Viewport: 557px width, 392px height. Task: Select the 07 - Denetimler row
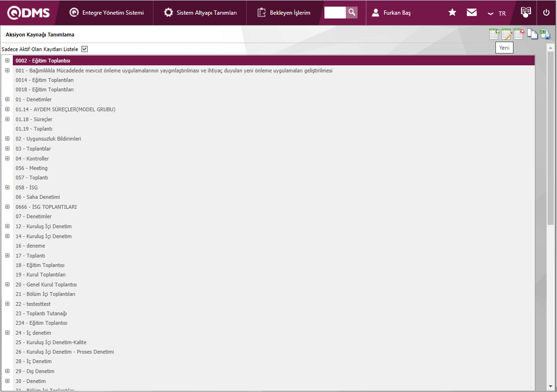click(x=274, y=216)
